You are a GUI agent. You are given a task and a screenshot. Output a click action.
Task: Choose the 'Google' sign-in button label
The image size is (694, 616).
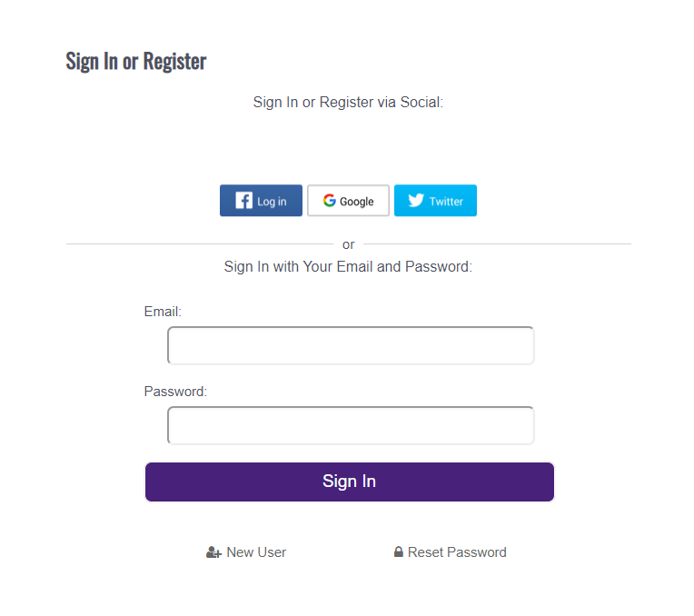click(357, 202)
